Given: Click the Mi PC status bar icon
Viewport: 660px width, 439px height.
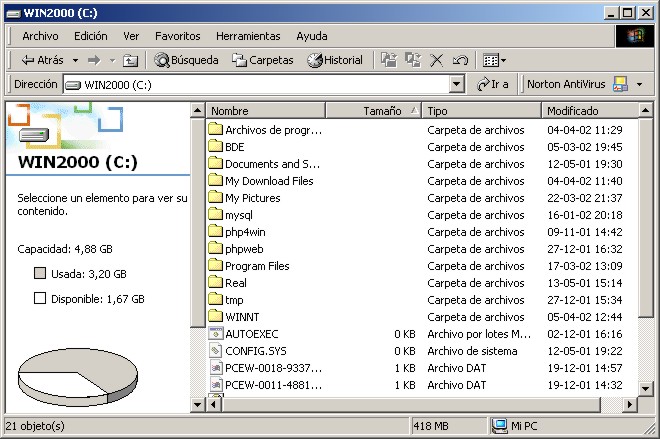Looking at the screenshot, I should [500, 426].
